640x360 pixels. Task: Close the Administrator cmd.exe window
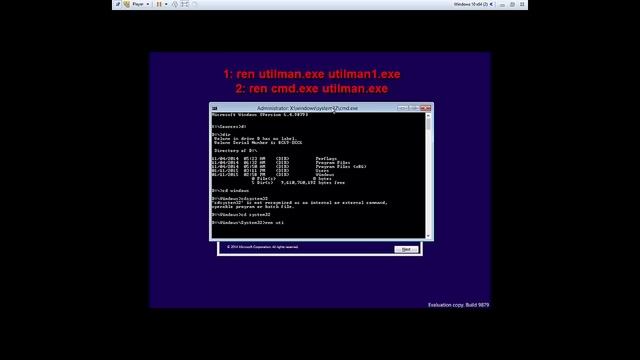pos(425,108)
